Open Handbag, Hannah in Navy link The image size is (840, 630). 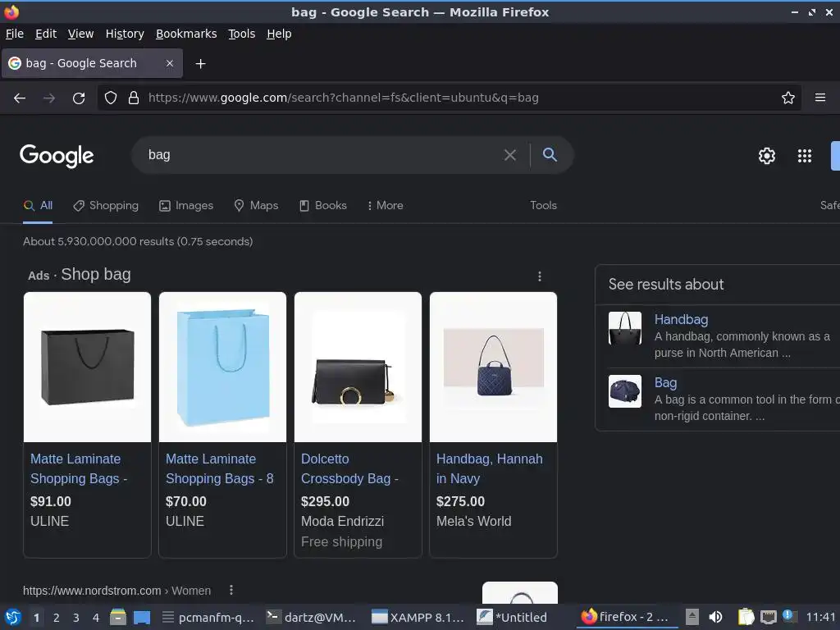click(x=490, y=468)
